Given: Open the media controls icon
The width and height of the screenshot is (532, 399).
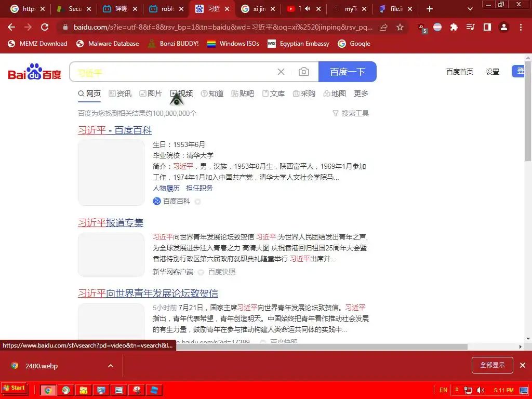Looking at the screenshot, I should coord(470,27).
